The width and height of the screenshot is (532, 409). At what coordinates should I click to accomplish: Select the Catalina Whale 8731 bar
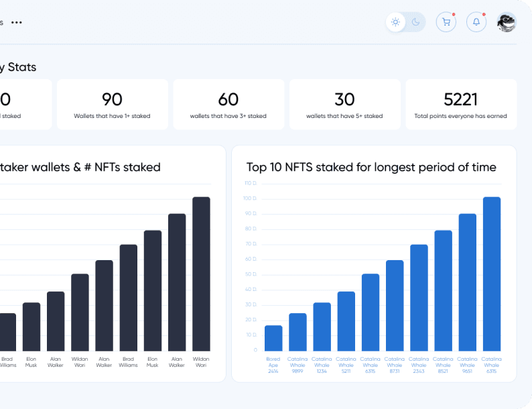(x=395, y=305)
